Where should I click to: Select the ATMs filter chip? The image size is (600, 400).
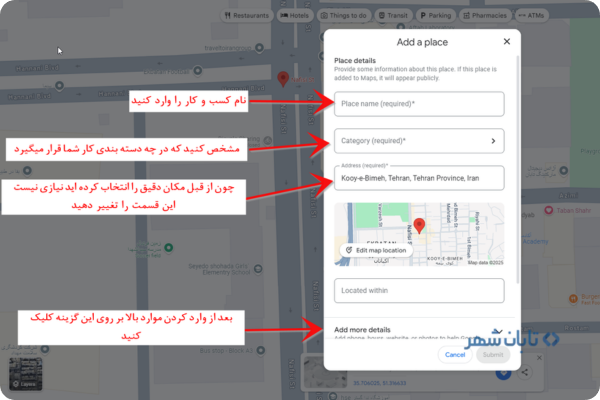tap(532, 15)
